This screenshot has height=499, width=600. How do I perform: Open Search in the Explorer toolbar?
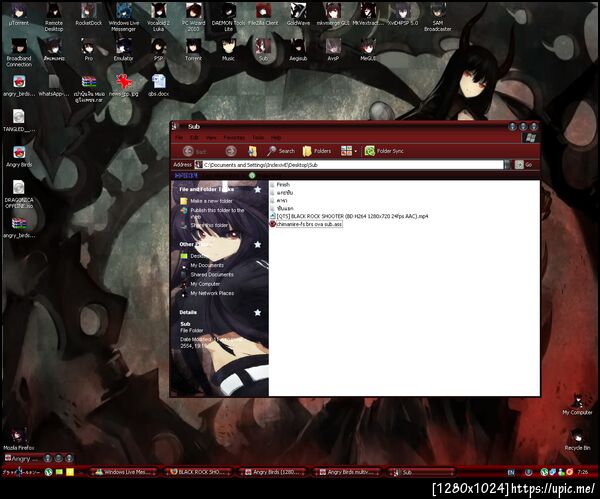(x=281, y=151)
